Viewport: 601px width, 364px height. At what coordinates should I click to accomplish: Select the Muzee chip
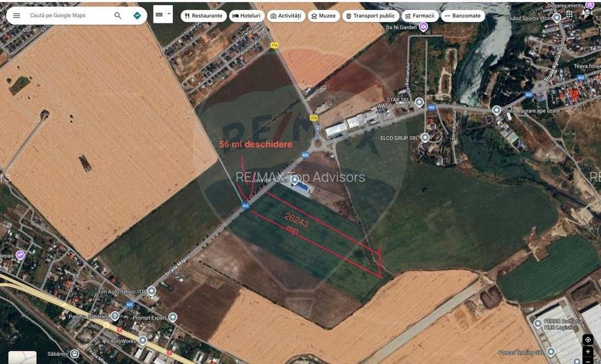point(323,16)
